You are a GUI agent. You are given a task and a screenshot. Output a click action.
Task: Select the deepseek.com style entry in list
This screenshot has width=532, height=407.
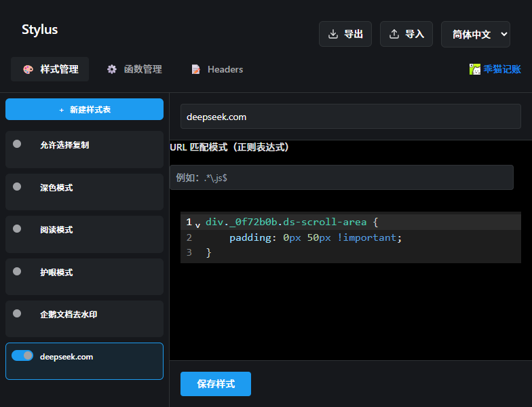[84, 361]
